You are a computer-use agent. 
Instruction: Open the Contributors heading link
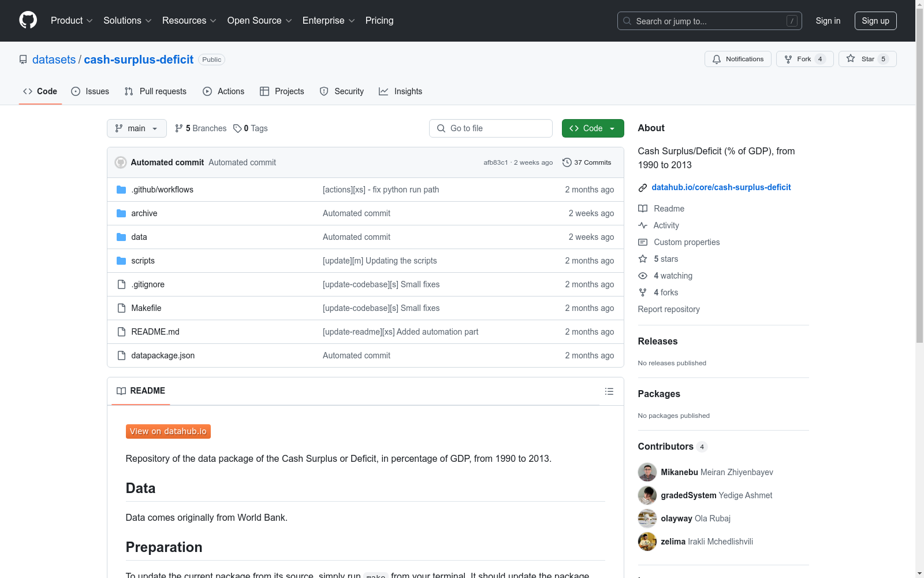click(672, 446)
